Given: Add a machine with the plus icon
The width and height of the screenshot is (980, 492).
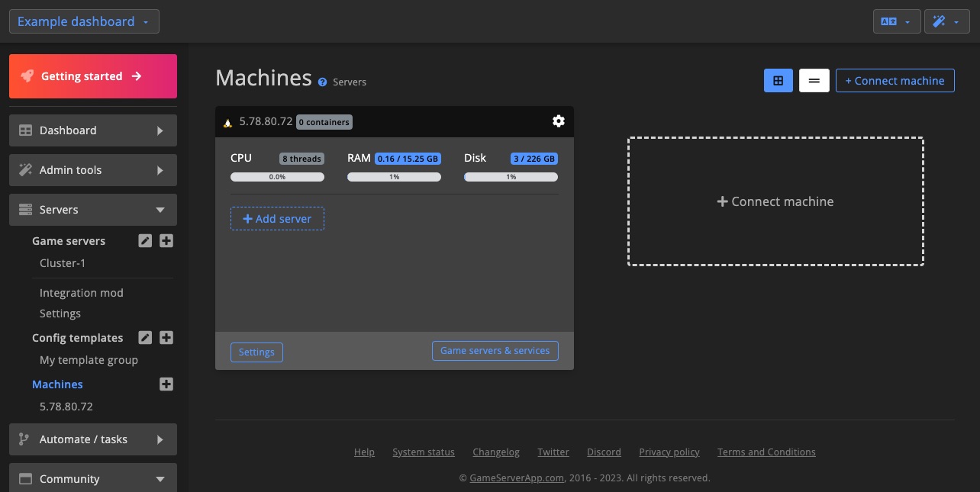Looking at the screenshot, I should 166,384.
